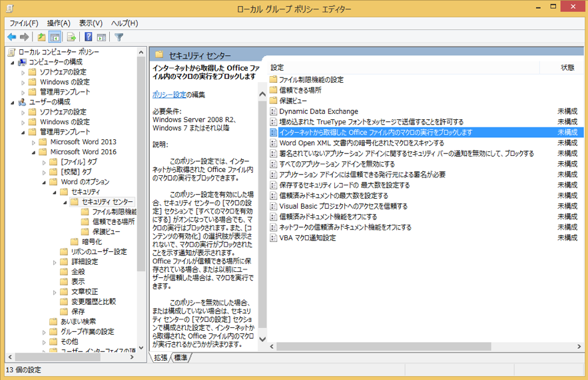Viewport: 588px width, 380px height.
Task: Select 信頼できる場所 in the tree
Action: (x=114, y=221)
